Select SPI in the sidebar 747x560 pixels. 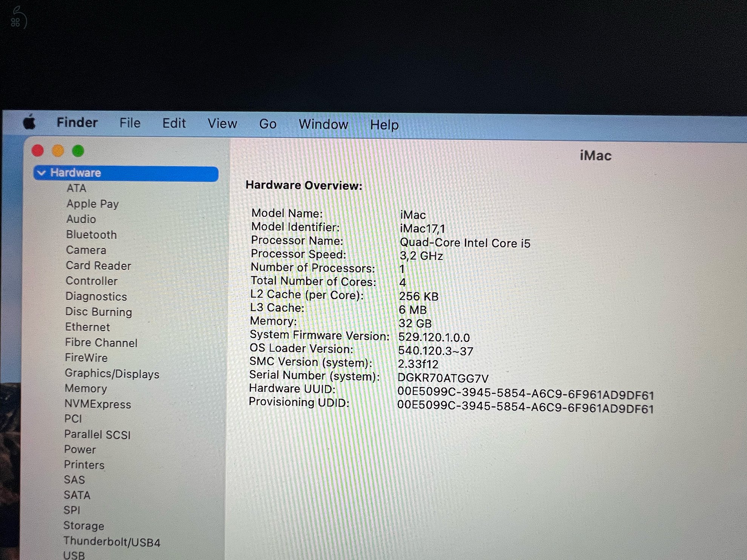pyautogui.click(x=72, y=510)
